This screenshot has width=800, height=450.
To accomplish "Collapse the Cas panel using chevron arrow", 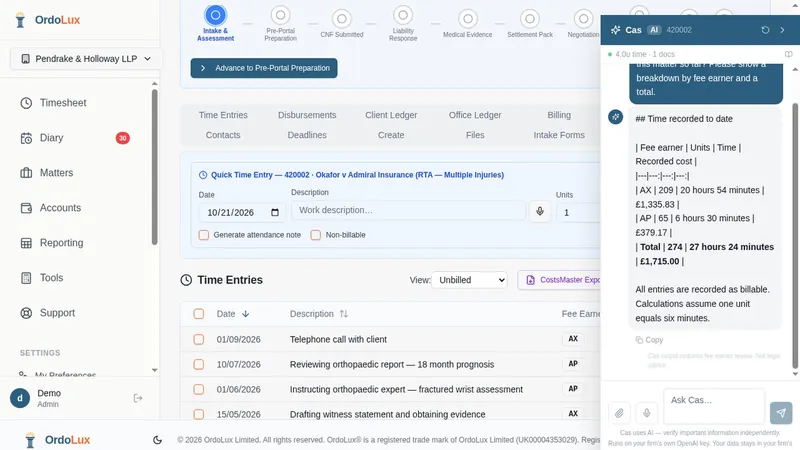I will (782, 30).
